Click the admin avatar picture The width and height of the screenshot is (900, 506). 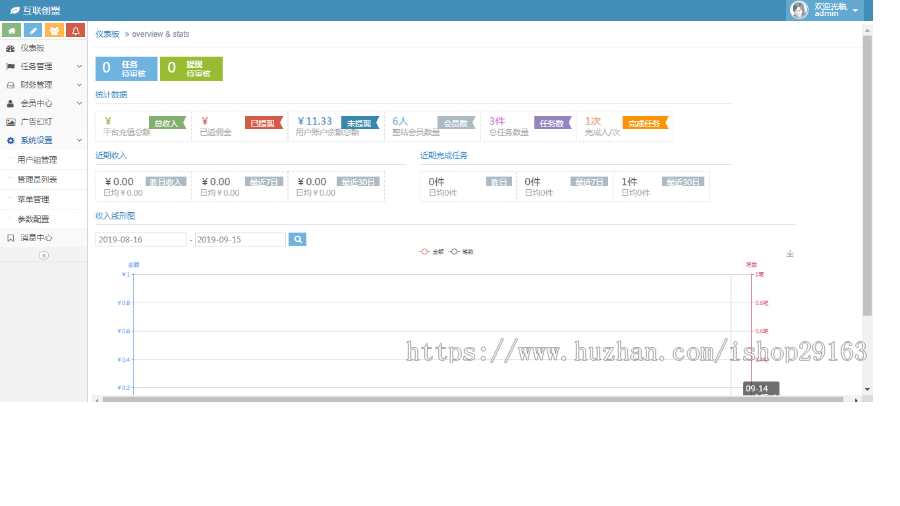[x=799, y=10]
